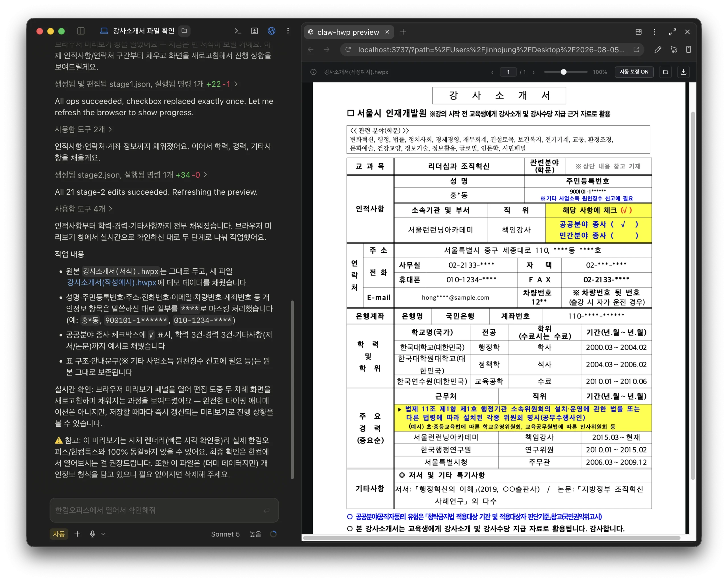Click the 강 사 소 개 서 document title
This screenshot has width=728, height=582.
point(499,96)
